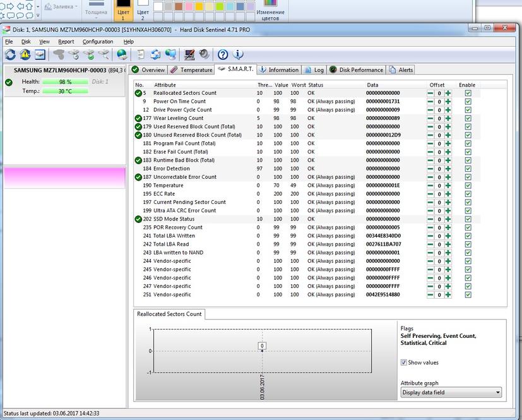Decrease offset for Reallocated Sectors Count
The height and width of the screenshot is (420, 522).
[430, 93]
